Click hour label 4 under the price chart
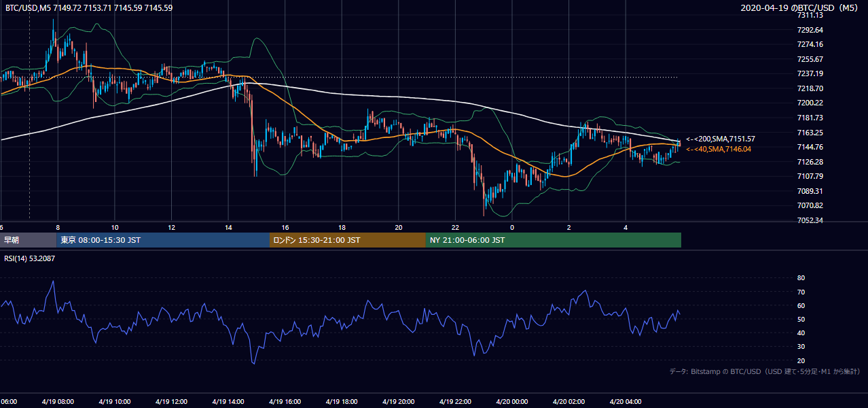Screen dimensions: 868x408 click(626, 228)
